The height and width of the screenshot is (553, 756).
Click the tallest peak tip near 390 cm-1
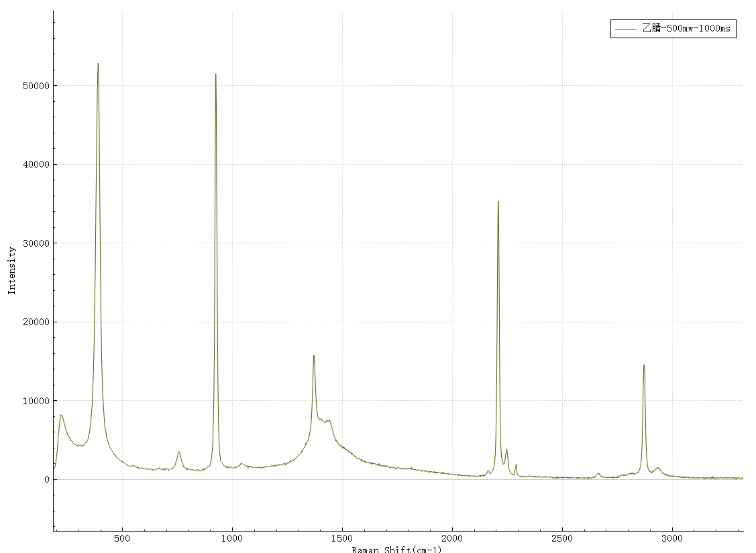click(x=98, y=64)
